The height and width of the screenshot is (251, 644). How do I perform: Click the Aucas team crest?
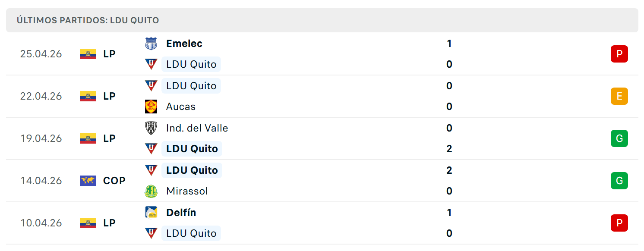[x=151, y=107]
